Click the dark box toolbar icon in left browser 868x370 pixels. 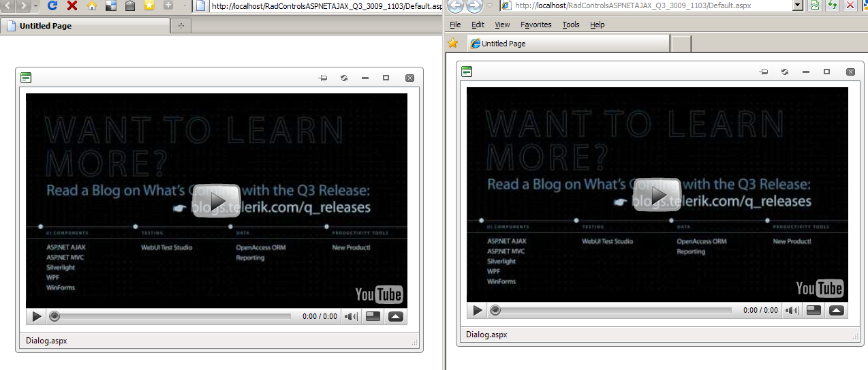coord(130,5)
